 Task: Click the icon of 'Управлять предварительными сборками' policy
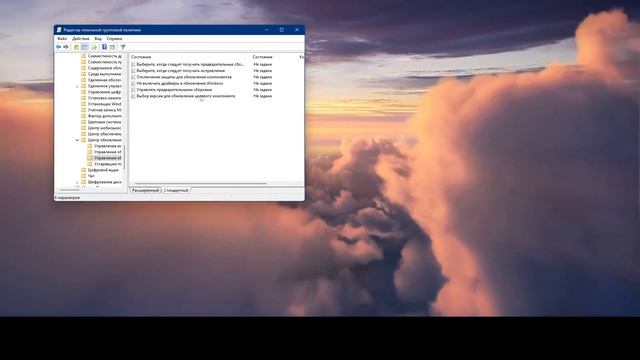133,90
